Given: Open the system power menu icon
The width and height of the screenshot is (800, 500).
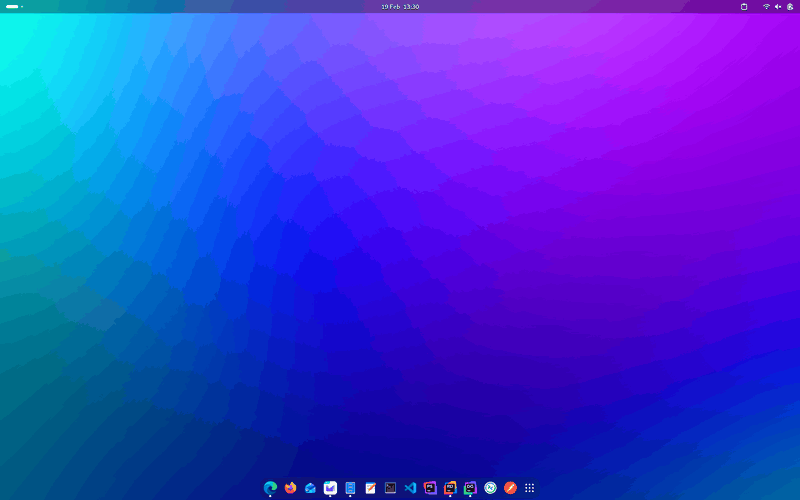Looking at the screenshot, I should coord(790,6).
